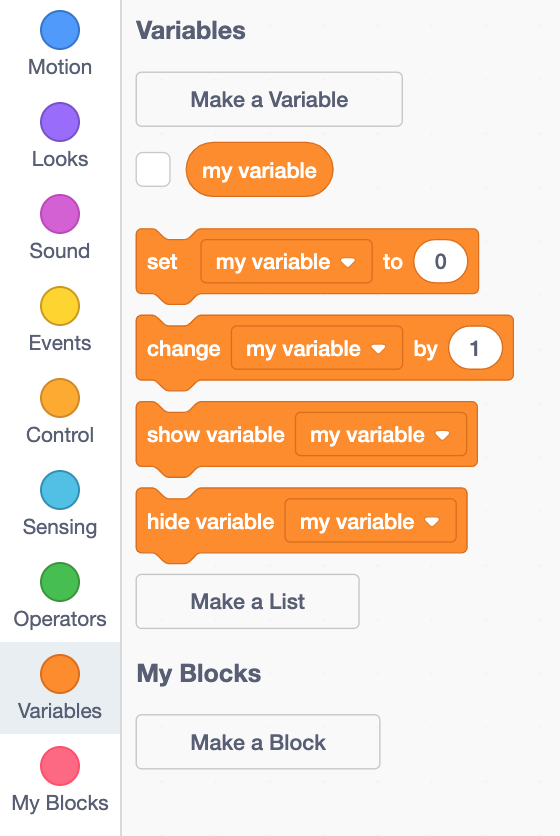Select the blue Motion category circle
This screenshot has width=560, height=836.
tap(60, 30)
